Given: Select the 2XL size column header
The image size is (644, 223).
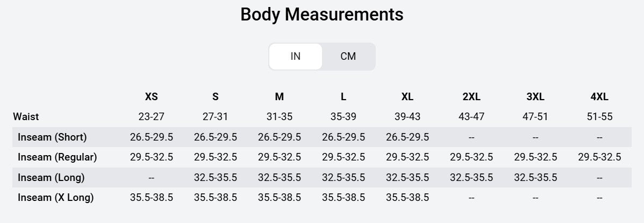Looking at the screenshot, I should [471, 97].
